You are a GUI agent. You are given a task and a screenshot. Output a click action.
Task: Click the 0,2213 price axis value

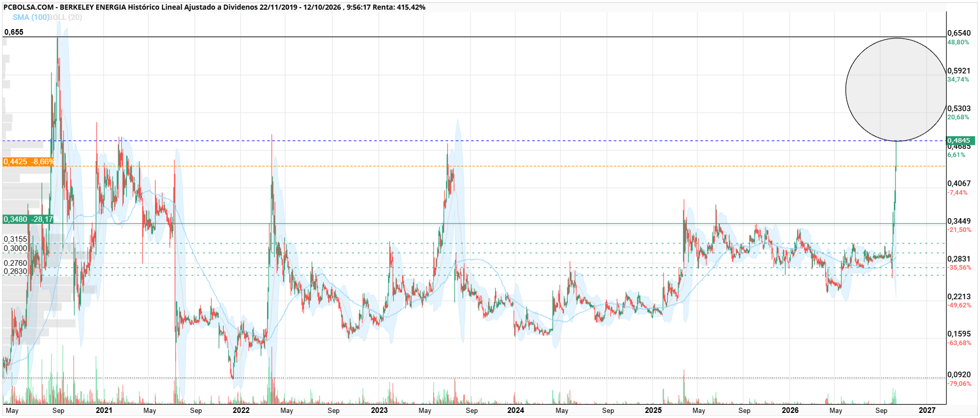click(959, 297)
